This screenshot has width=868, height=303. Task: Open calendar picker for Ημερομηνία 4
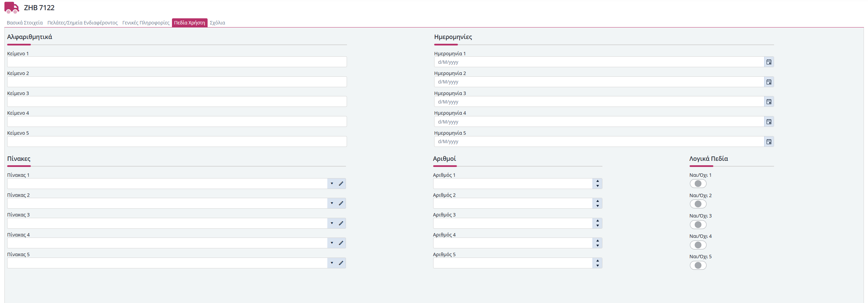tap(769, 121)
